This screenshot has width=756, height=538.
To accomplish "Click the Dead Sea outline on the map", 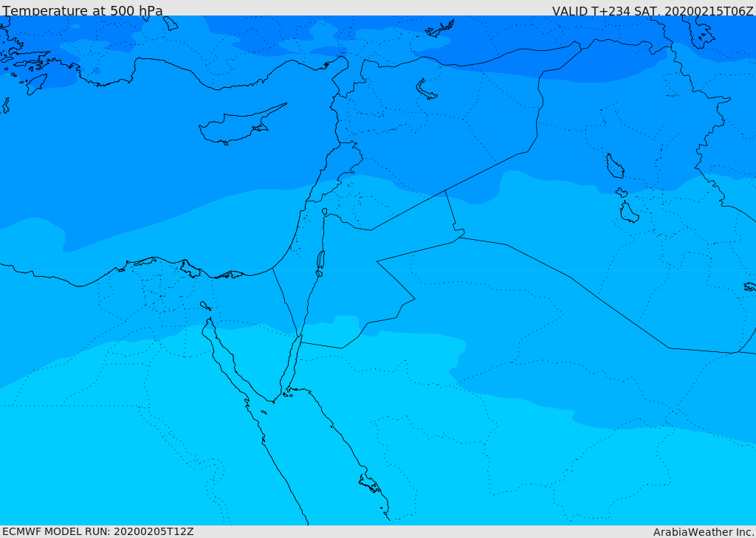I will coord(320,263).
